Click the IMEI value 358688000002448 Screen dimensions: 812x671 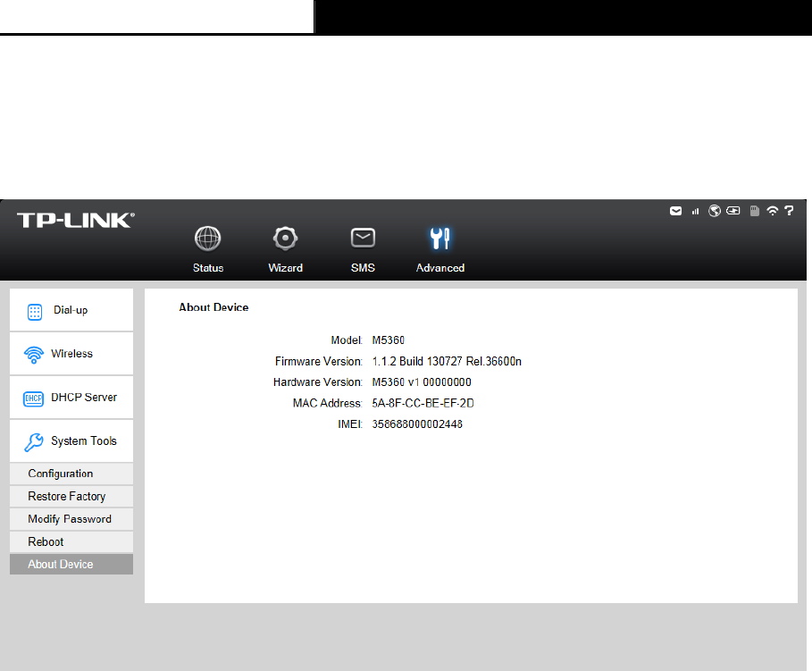point(417,424)
